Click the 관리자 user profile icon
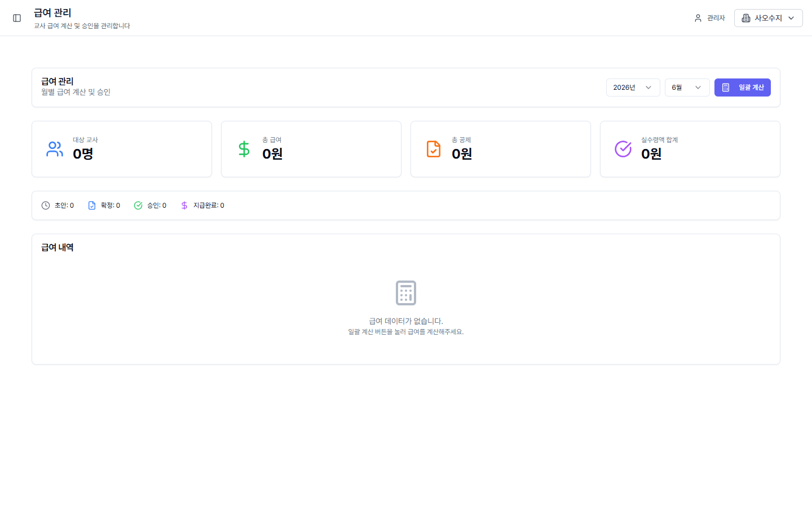The height and width of the screenshot is (508, 812). (698, 18)
